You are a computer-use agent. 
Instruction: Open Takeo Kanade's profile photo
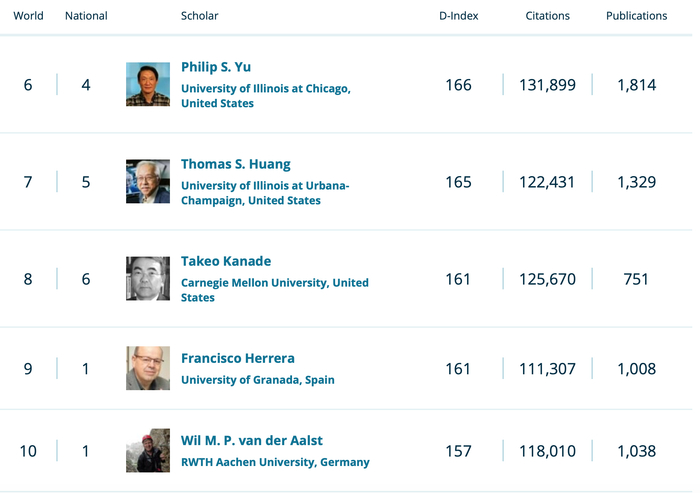(x=148, y=278)
